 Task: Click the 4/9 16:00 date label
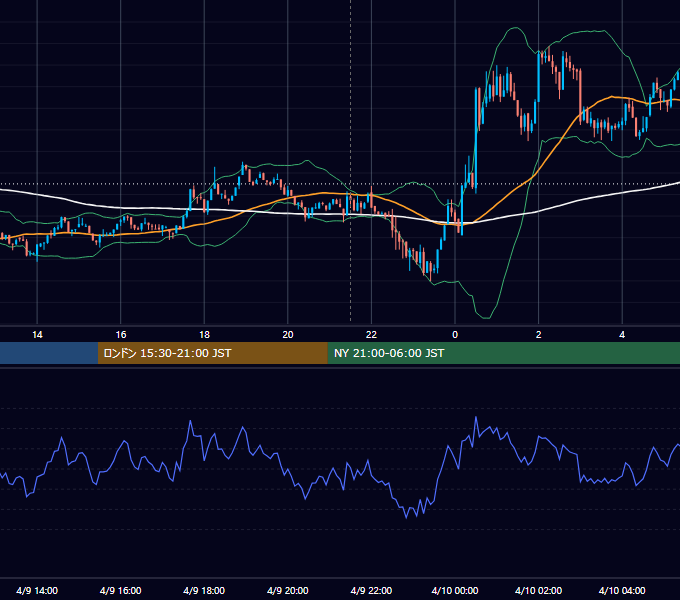121,590
